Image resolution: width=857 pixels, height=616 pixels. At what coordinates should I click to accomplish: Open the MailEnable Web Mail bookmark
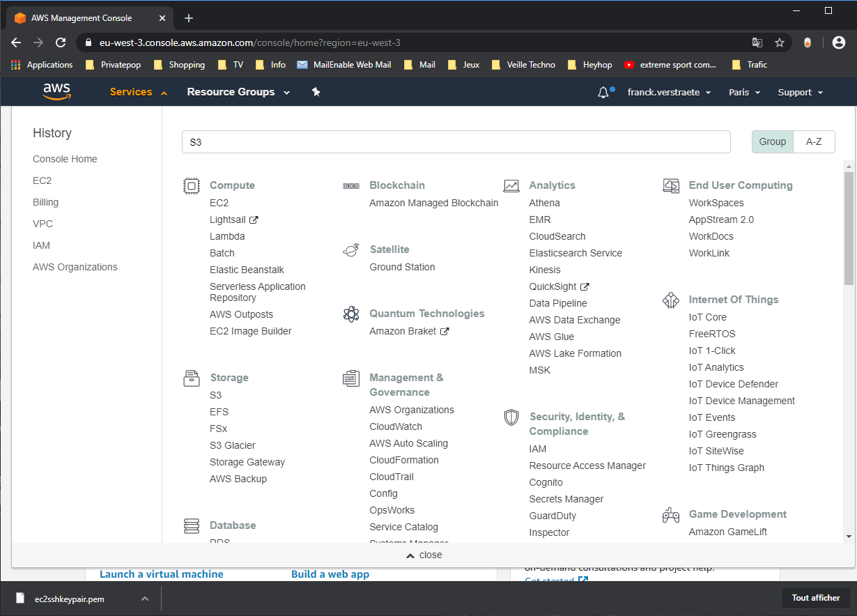[343, 65]
